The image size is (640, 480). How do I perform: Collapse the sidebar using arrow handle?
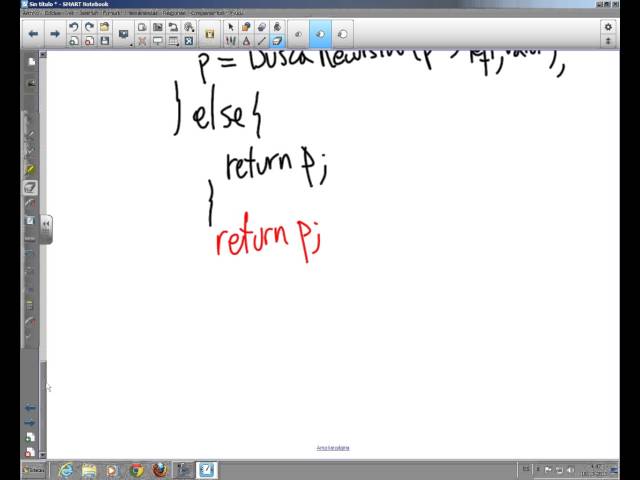click(x=46, y=226)
